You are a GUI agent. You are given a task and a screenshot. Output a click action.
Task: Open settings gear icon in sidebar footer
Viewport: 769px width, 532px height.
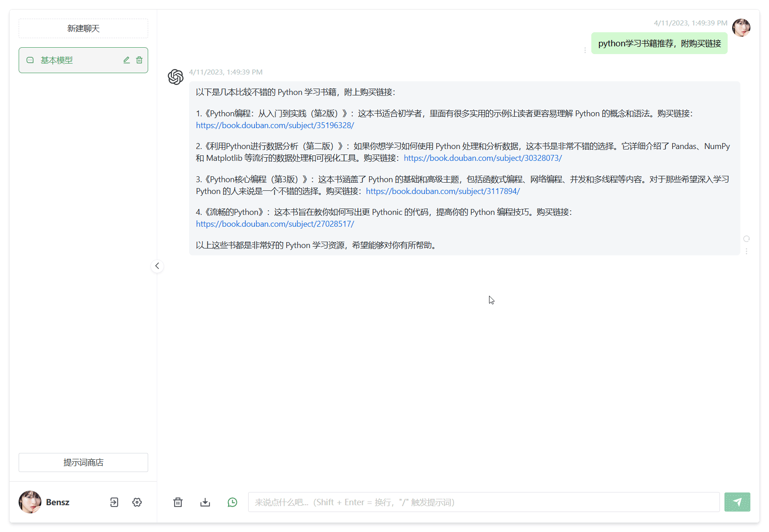pyautogui.click(x=137, y=502)
